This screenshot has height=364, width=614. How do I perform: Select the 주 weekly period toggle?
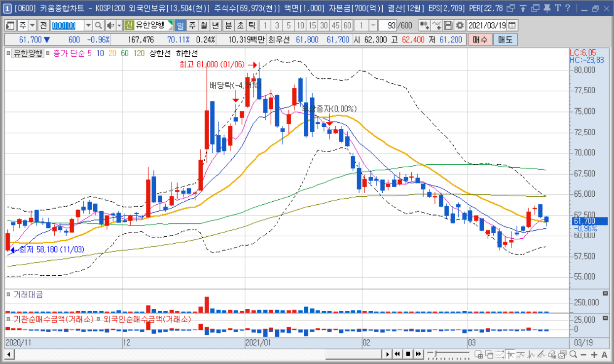192,25
